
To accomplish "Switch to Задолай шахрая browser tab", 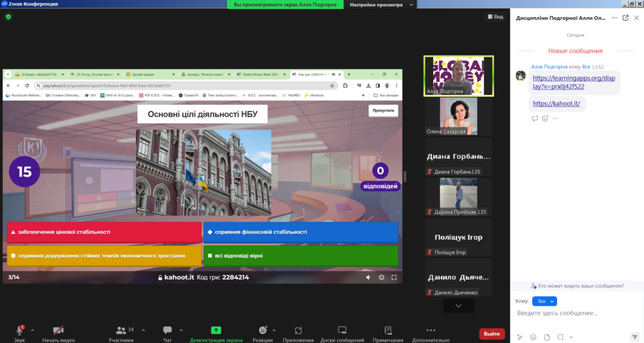I will 150,74.
